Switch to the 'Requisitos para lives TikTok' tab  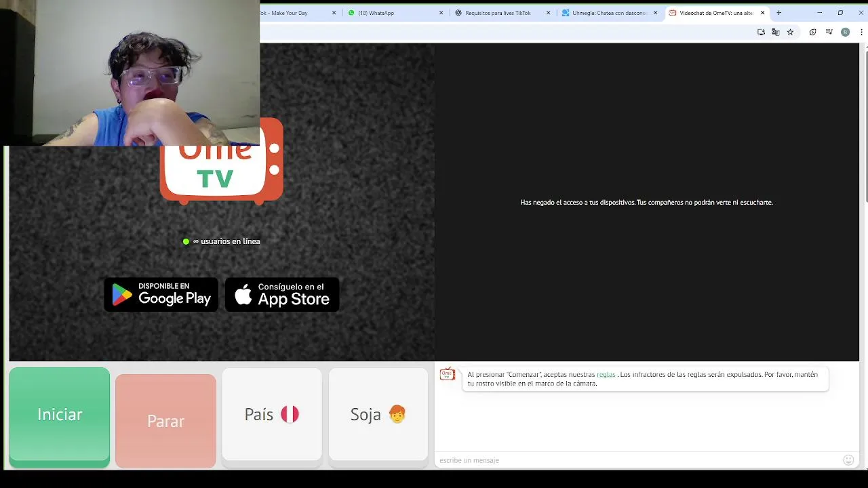tap(503, 13)
